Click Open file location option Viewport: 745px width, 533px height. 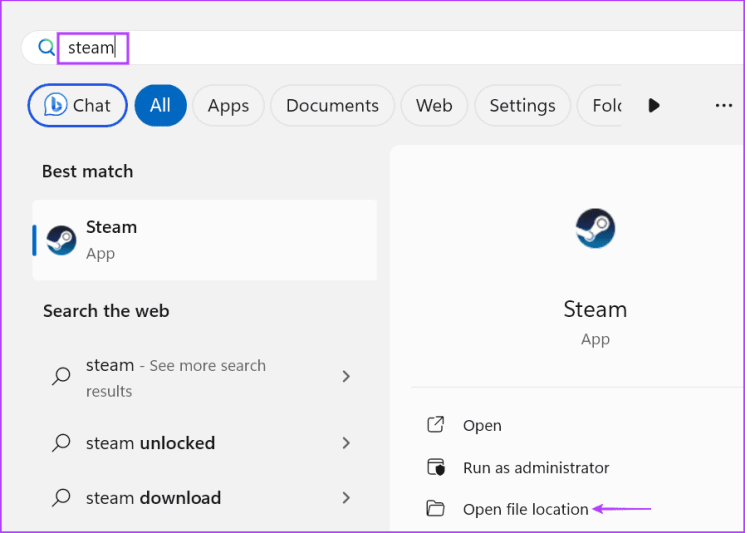pyautogui.click(x=525, y=509)
